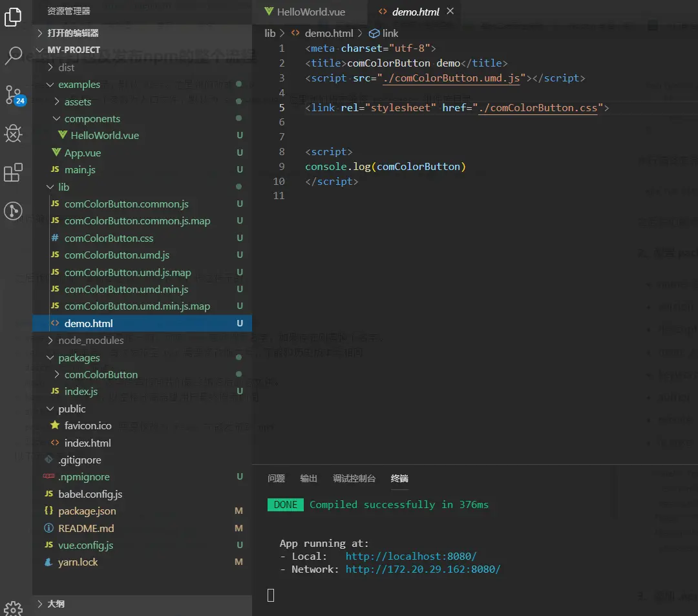The image size is (698, 616).
Task: Click the DONE badge in terminal
Action: pos(286,505)
